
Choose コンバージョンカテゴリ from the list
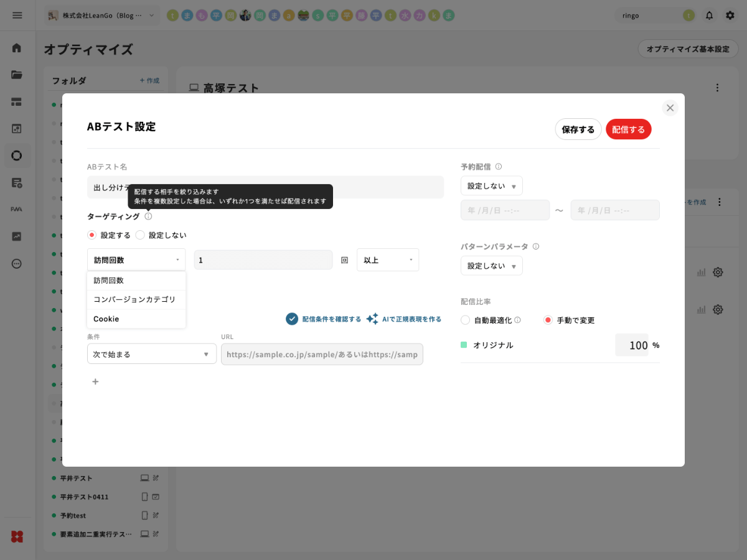[136, 300]
